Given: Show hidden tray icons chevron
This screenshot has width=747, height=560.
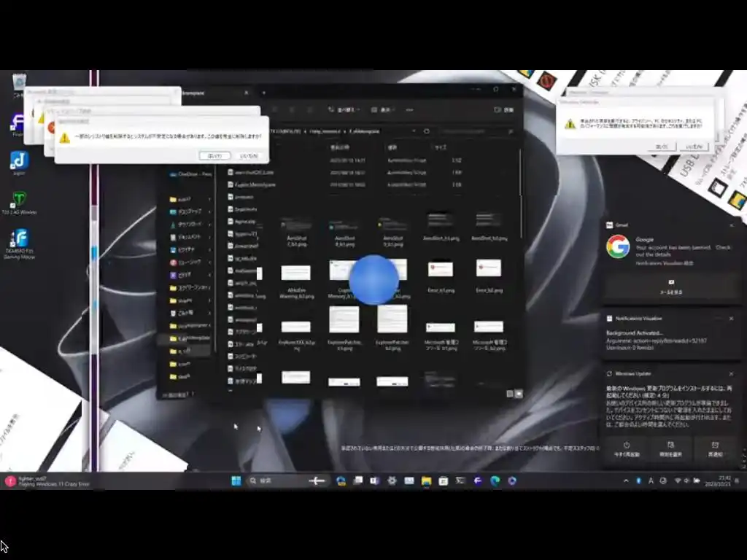Looking at the screenshot, I should pyautogui.click(x=626, y=481).
